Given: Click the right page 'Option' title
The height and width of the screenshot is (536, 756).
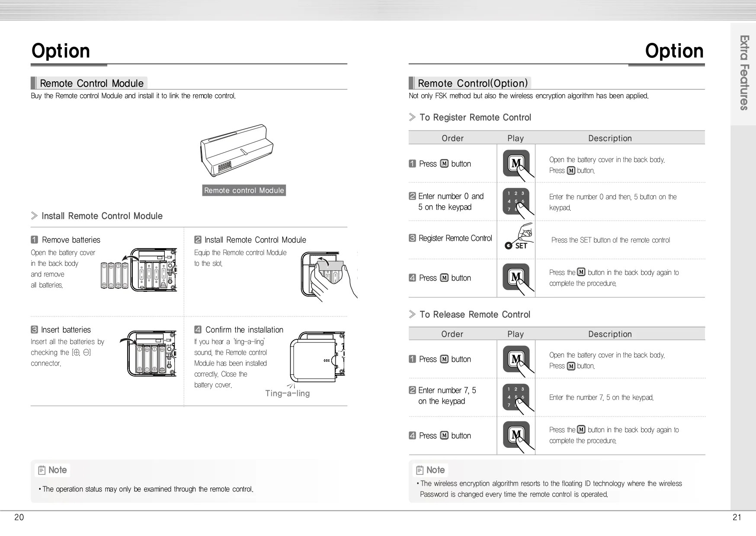Looking at the screenshot, I should 674,51.
